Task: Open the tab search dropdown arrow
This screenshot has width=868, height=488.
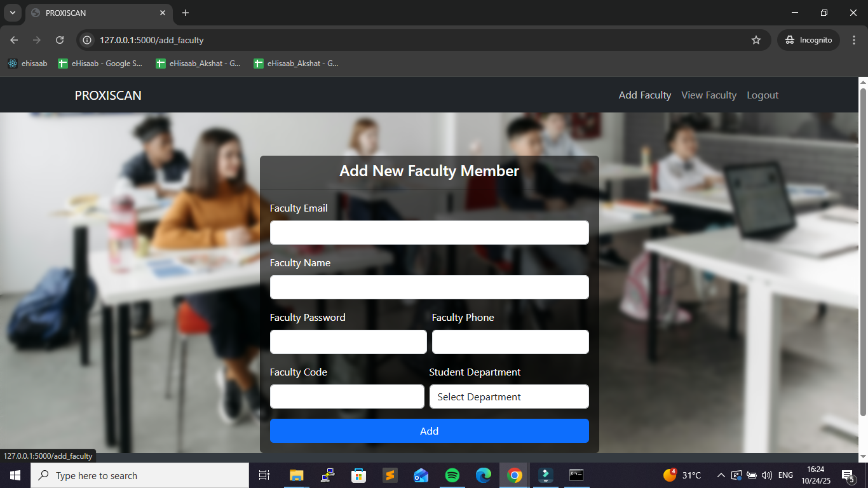Action: coord(12,13)
